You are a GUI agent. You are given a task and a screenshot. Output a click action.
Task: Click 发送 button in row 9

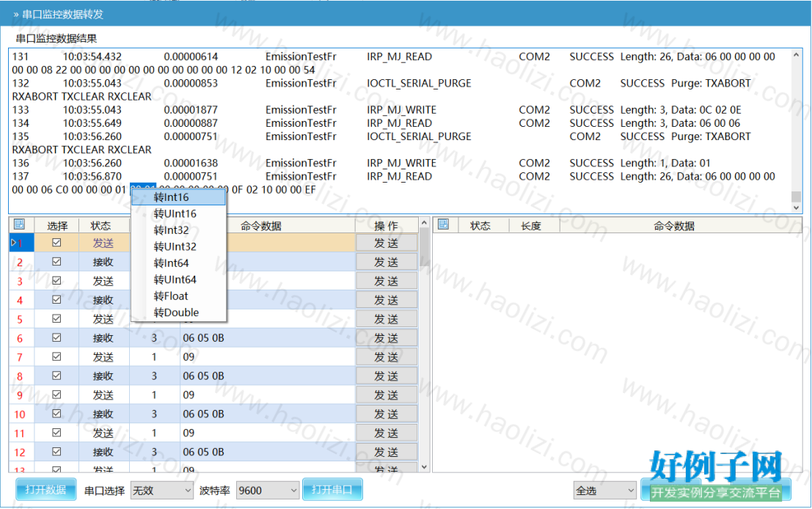coord(387,395)
